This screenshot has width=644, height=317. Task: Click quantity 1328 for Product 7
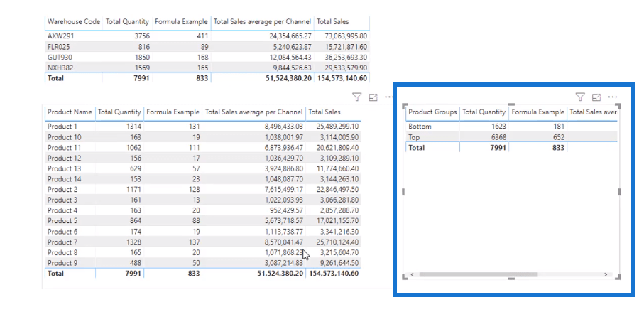(133, 242)
